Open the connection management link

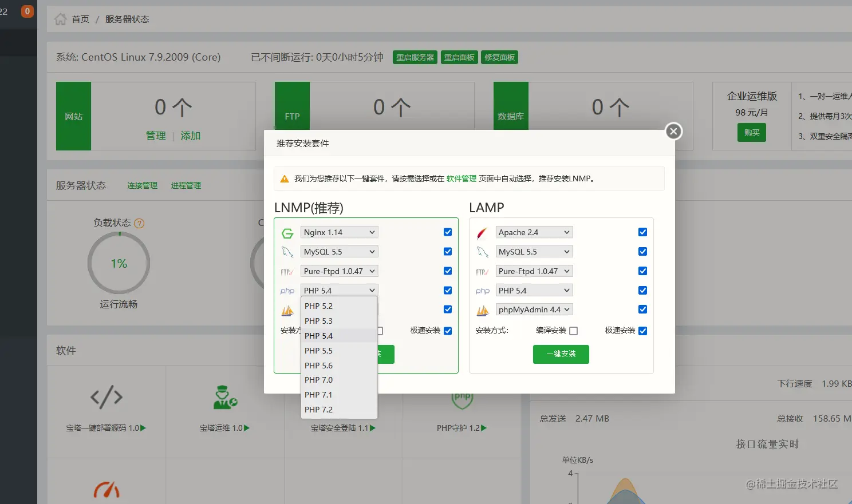142,185
